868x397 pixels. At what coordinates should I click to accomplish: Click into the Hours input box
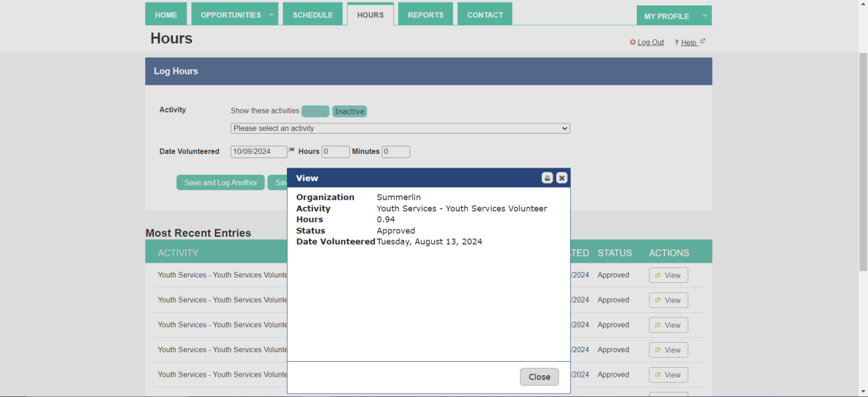coord(336,152)
